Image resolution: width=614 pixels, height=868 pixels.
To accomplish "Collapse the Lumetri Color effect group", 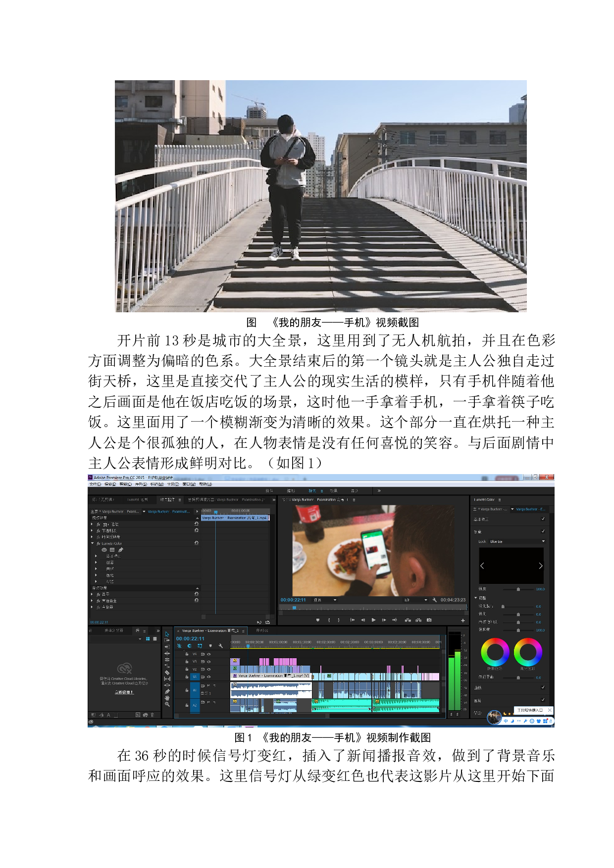I will 92,543.
